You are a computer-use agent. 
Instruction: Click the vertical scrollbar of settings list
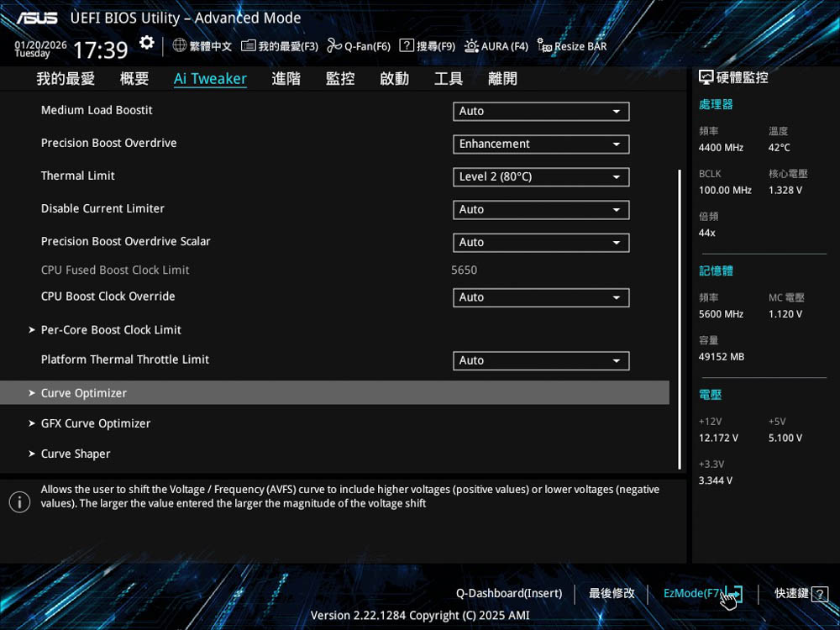click(x=680, y=319)
